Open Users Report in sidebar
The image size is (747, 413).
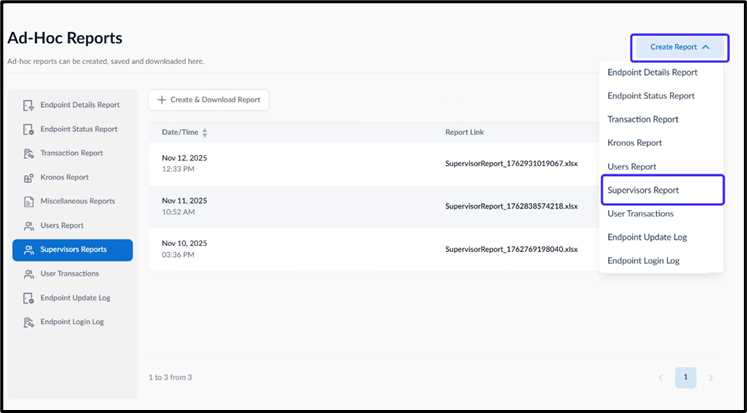tap(72, 226)
